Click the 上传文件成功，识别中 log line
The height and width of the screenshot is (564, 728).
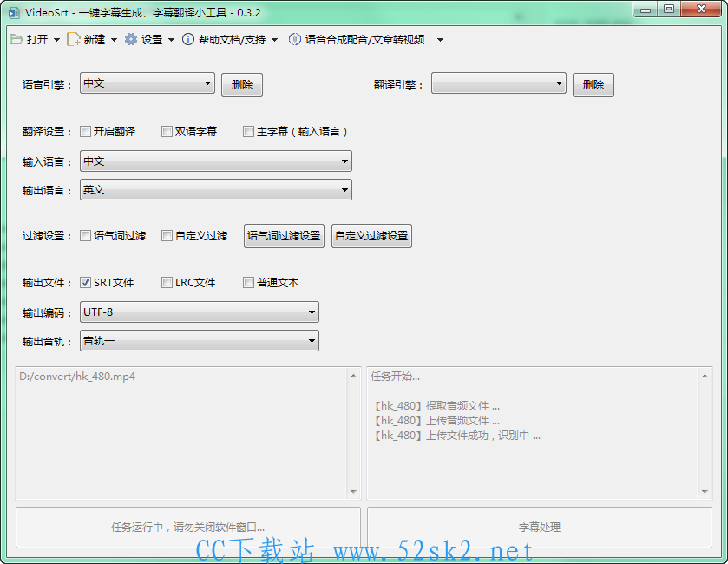click(x=457, y=436)
